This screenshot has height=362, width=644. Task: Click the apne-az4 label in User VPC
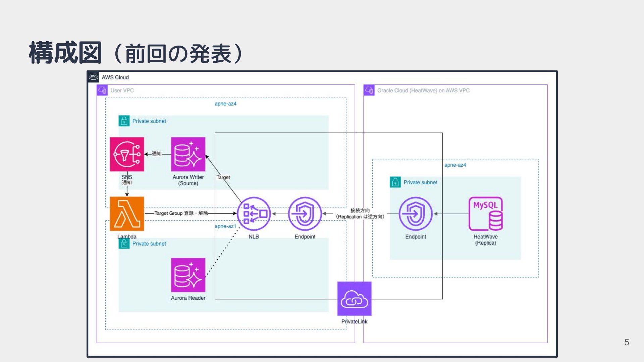pos(225,104)
